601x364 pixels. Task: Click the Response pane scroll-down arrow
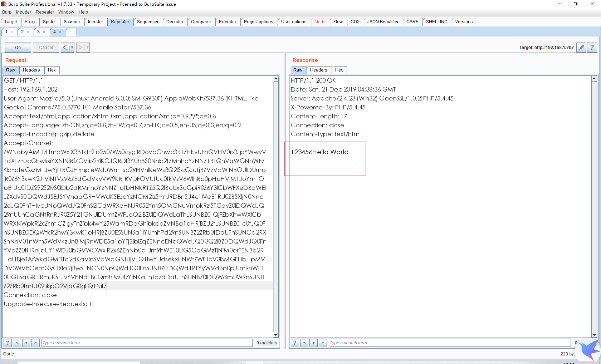pyautogui.click(x=594, y=335)
